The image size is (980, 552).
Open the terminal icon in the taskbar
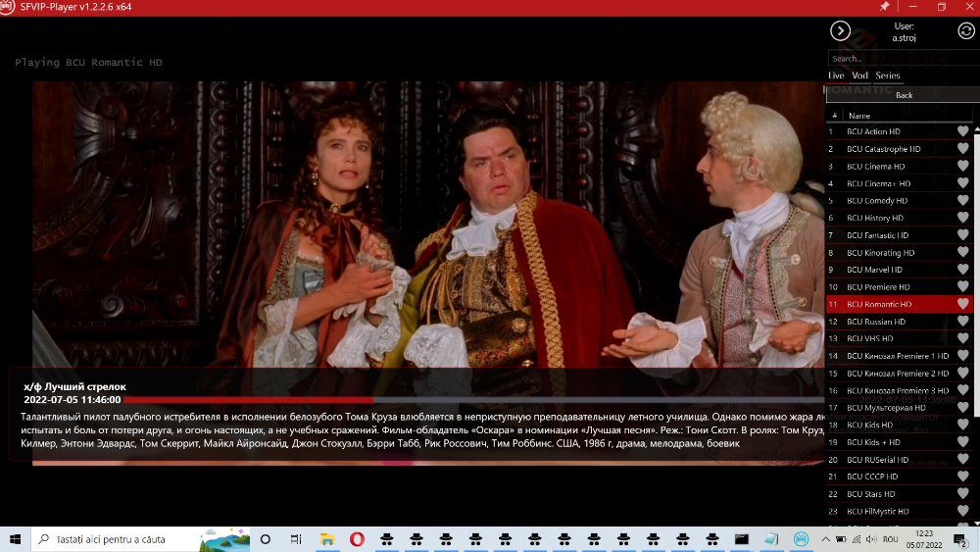[741, 539]
